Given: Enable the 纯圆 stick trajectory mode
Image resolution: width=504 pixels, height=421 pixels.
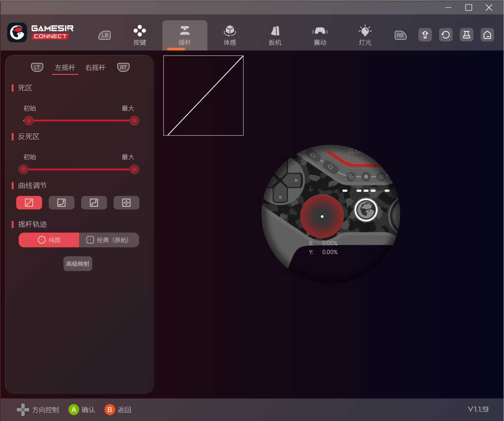Looking at the screenshot, I should click(x=48, y=240).
